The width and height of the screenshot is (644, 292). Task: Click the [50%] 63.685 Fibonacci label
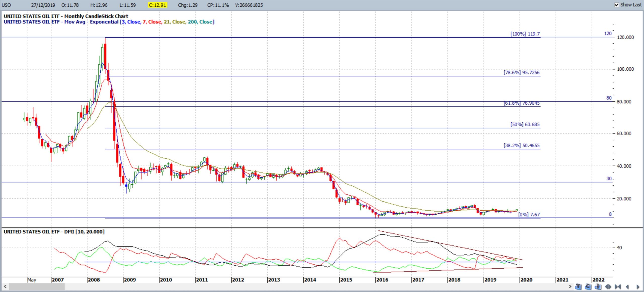(x=525, y=124)
